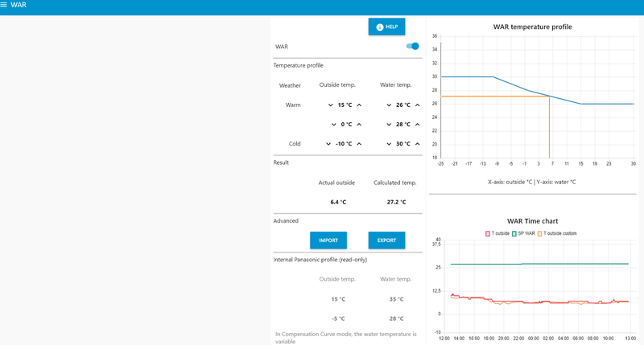Click Internal Panasonic profile (read-only) label
The image size is (644, 345).
(320, 260)
